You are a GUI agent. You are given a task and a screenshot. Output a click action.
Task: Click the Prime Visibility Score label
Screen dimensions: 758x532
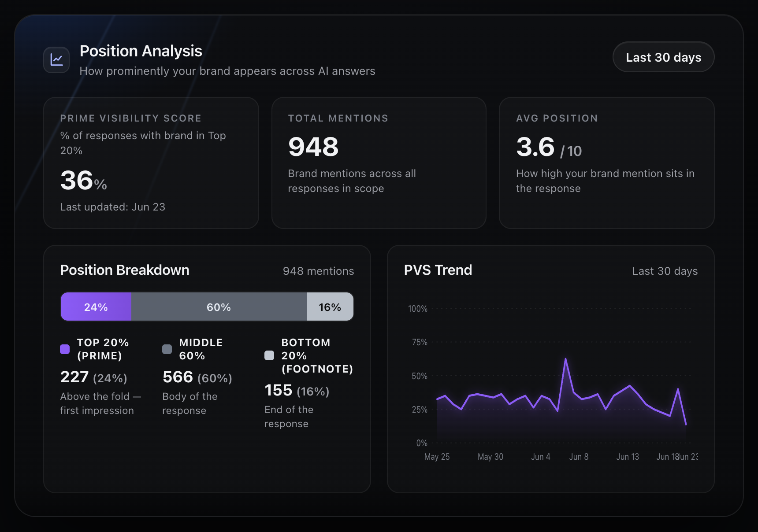pos(131,118)
